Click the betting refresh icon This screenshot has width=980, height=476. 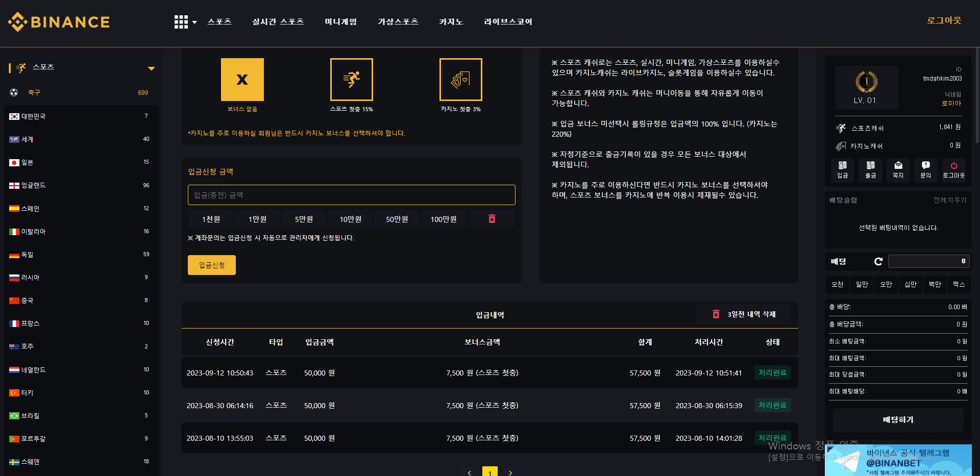(x=878, y=261)
